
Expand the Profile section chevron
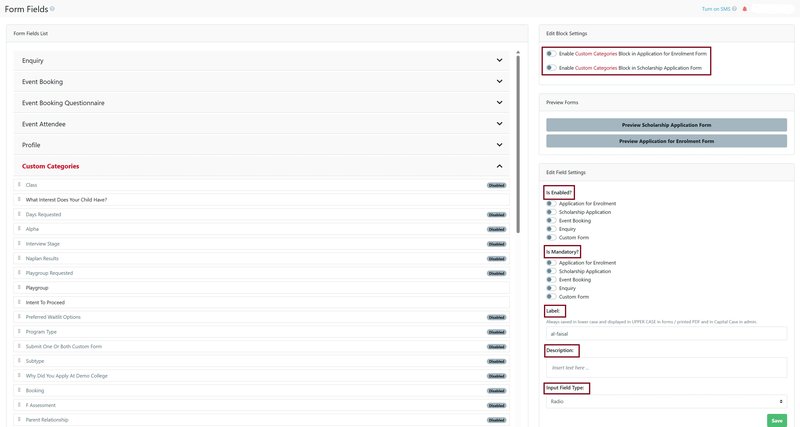coord(499,145)
